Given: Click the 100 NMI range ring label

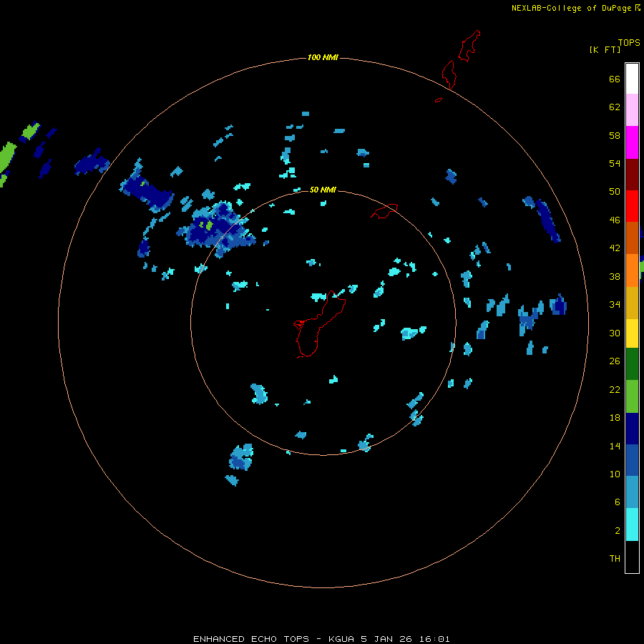Looking at the screenshot, I should pos(323,57).
